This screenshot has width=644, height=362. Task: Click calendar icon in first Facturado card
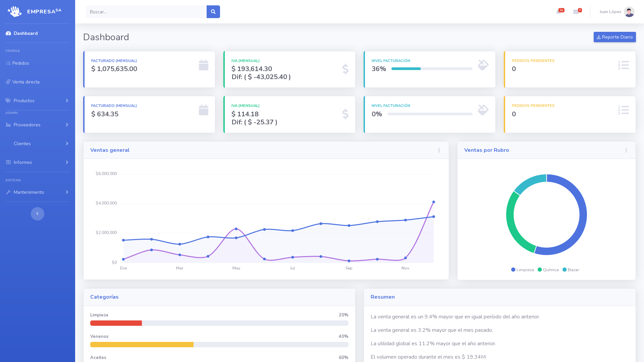pyautogui.click(x=203, y=65)
